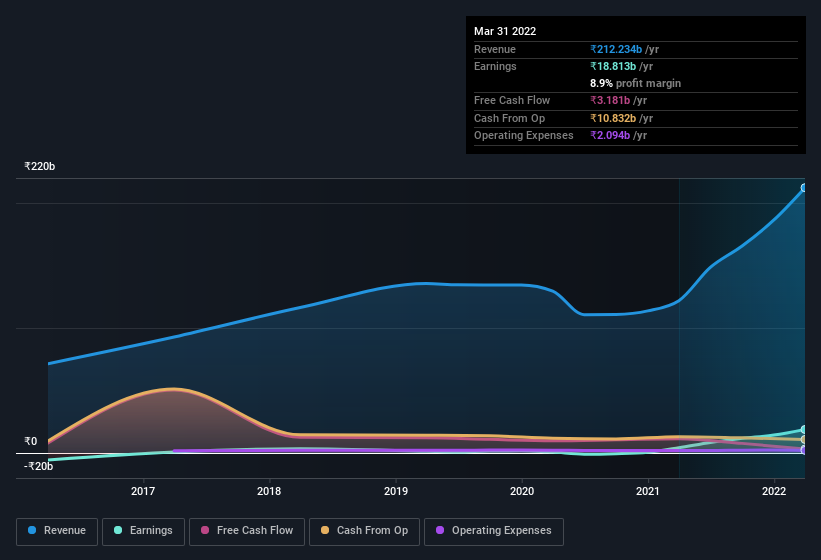The image size is (821, 560).
Task: Click the Operating Expenses label in the tooltip
Action: pos(524,136)
